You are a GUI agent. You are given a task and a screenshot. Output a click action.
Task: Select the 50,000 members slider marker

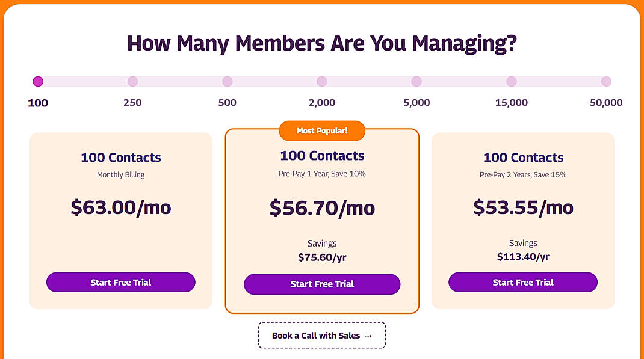(606, 81)
